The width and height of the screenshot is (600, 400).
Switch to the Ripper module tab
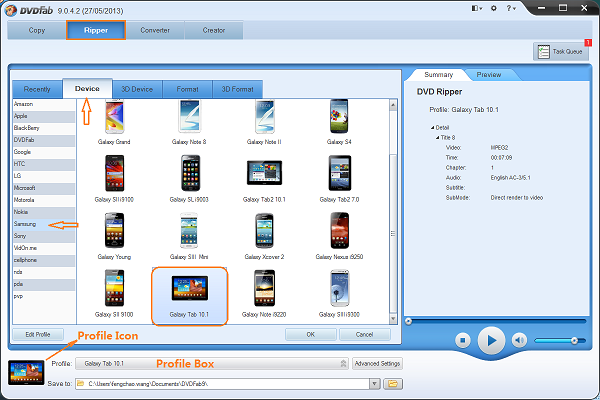point(96,30)
